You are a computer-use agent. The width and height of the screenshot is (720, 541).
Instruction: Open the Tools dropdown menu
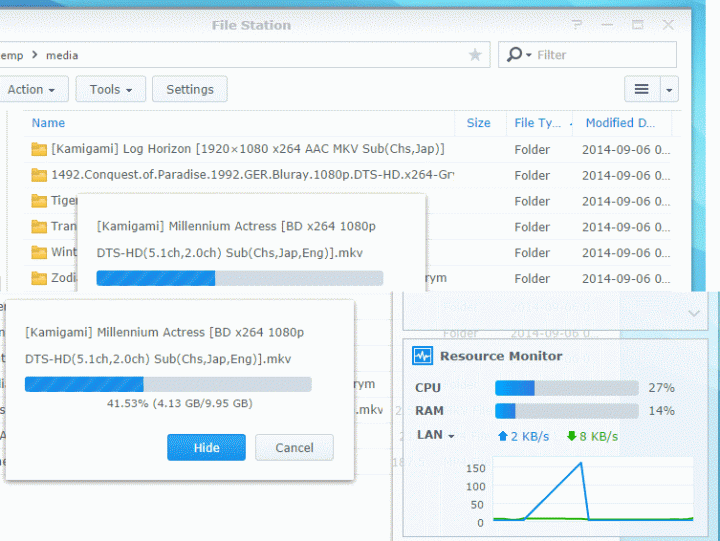click(x=111, y=89)
